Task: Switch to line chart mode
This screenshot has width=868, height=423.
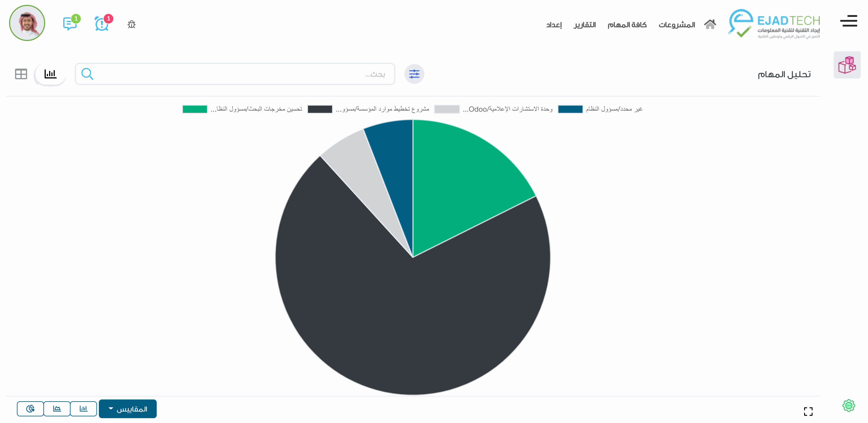Action: [57, 409]
